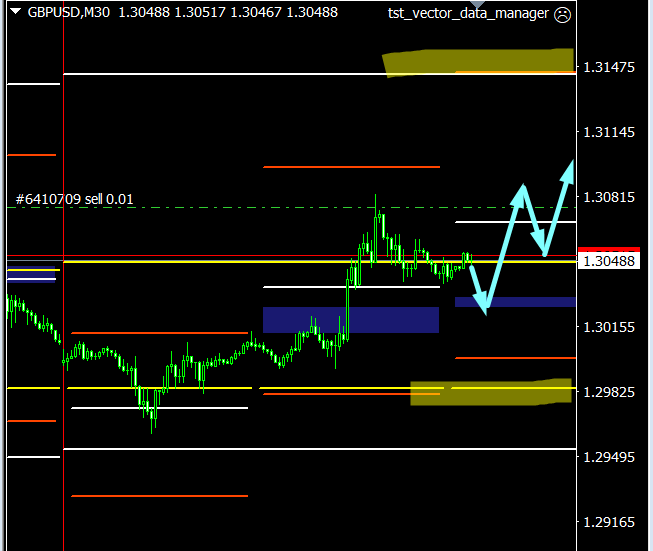Click the OHLC values 1.30488 1.30517 text

[172, 12]
